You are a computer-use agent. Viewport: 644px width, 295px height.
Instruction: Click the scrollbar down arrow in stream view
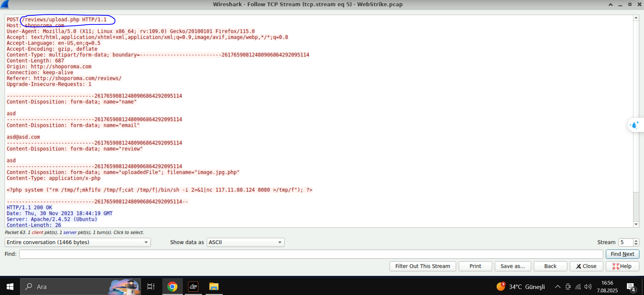(636, 225)
